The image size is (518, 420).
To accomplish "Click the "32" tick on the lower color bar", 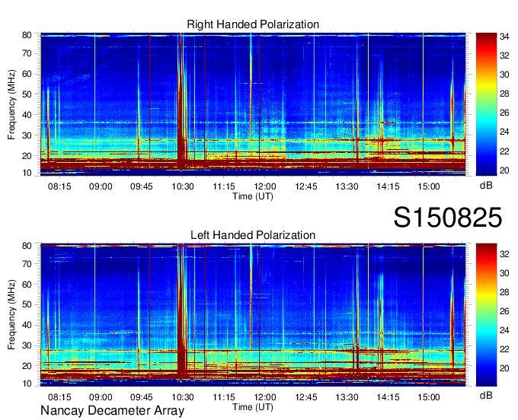I will [x=504, y=254].
